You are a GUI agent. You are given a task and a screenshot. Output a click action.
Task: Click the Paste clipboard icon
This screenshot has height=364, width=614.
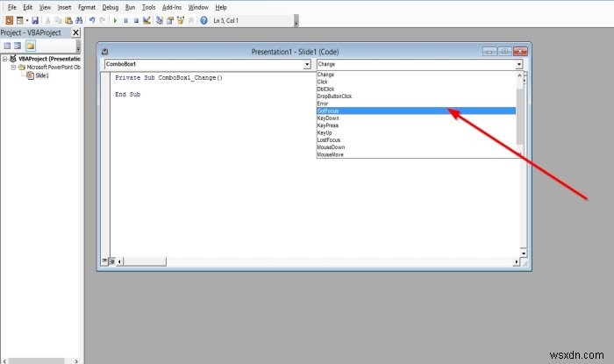pyautogui.click(x=68, y=20)
